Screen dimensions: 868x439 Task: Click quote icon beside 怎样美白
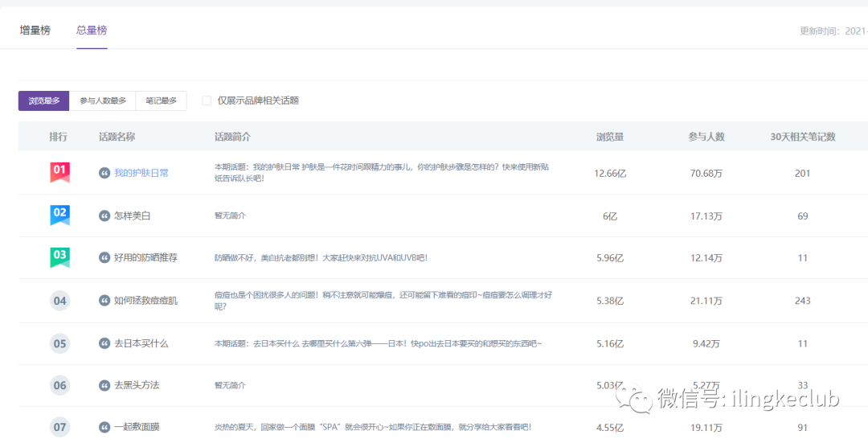pos(104,216)
